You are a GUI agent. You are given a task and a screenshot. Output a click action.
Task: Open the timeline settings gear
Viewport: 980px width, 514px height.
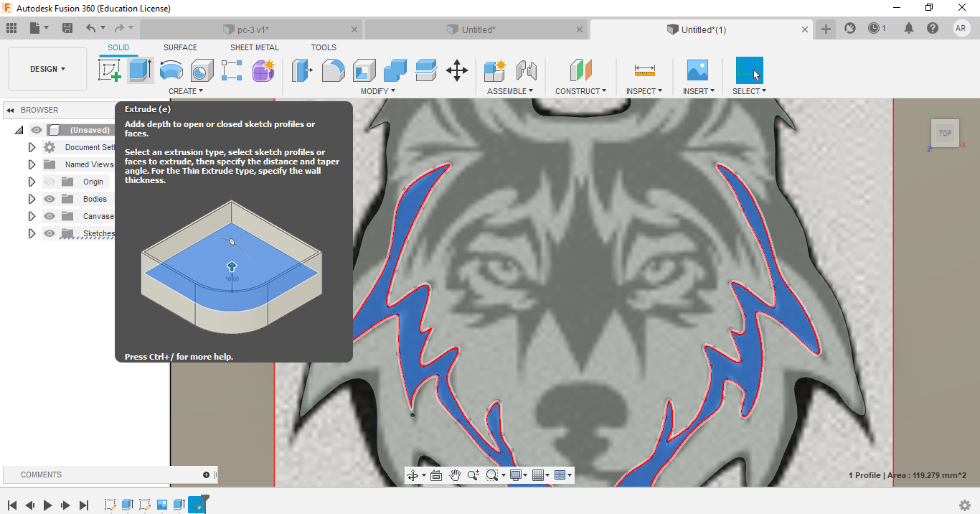(x=965, y=505)
